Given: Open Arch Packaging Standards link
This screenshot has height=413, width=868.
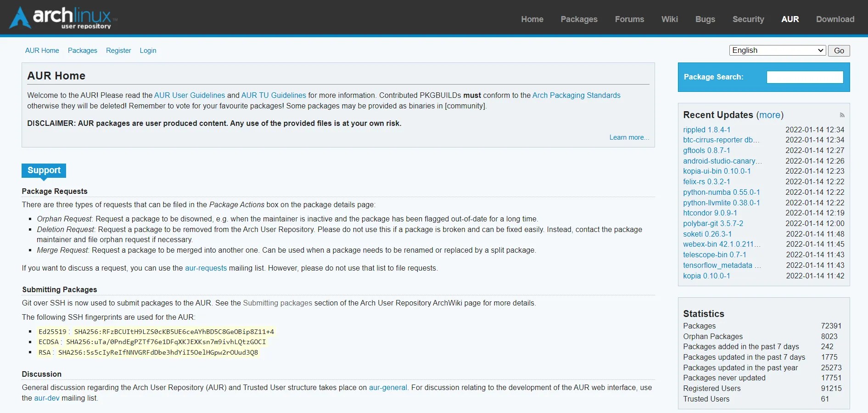Looking at the screenshot, I should [577, 96].
